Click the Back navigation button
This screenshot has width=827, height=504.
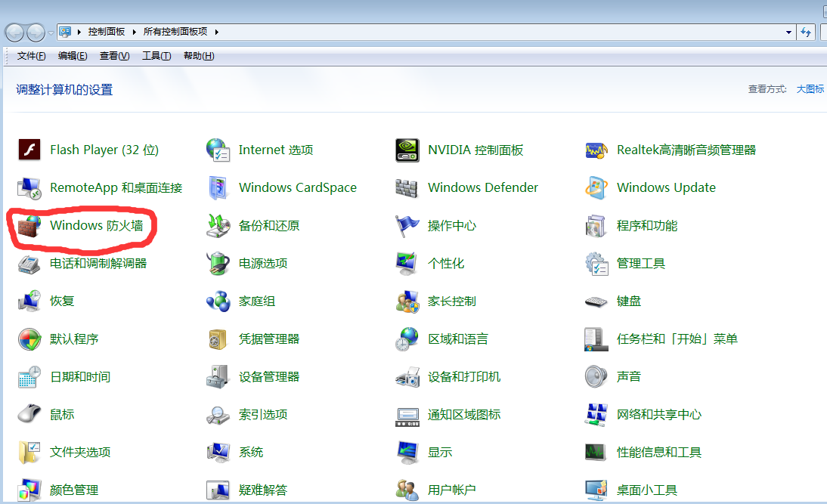[x=15, y=32]
